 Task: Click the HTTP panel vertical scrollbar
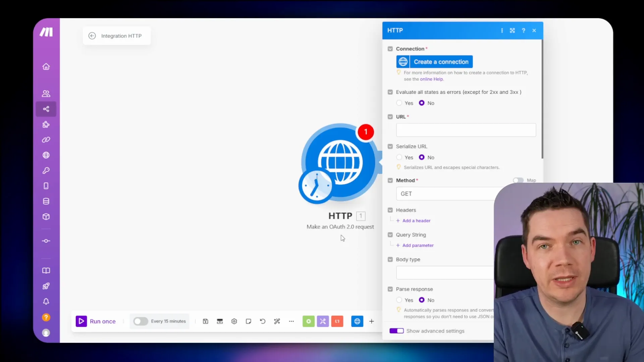(542, 99)
